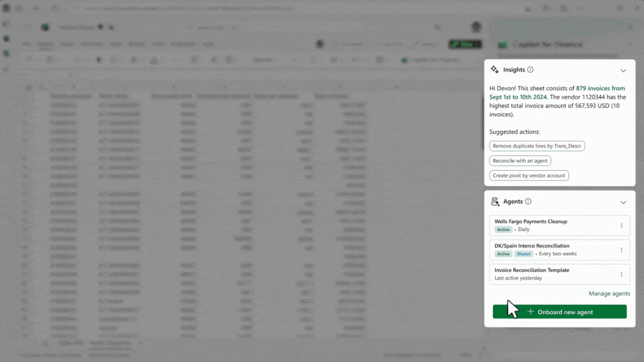This screenshot has width=644, height=362.
Task: Open more options for DK/Spain Interco Reconciliation
Action: click(x=621, y=250)
